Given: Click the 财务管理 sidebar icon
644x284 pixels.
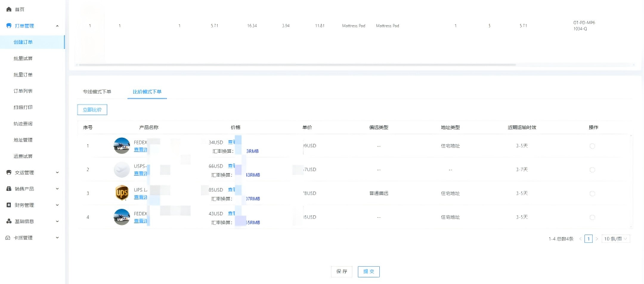Looking at the screenshot, I should click(8, 205).
